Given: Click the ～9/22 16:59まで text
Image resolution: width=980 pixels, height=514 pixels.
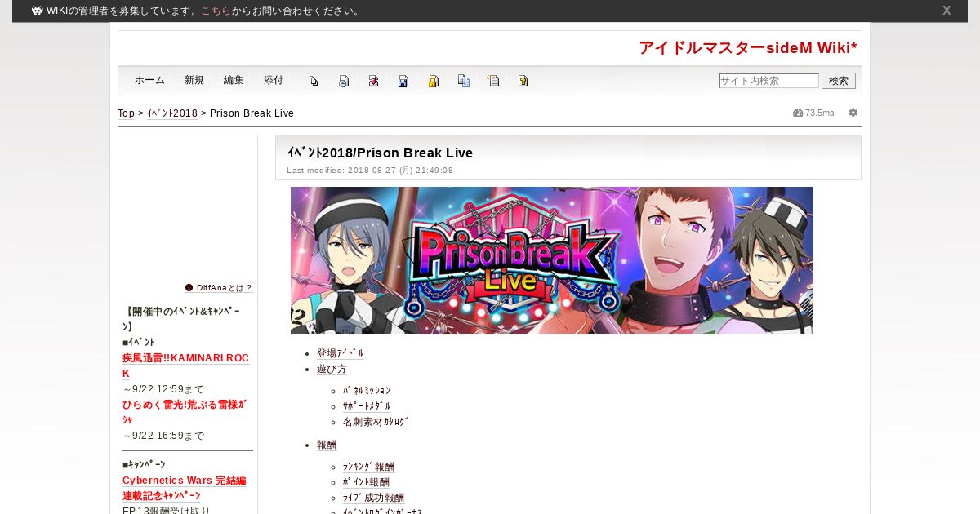Looking at the screenshot, I should 163,436.
